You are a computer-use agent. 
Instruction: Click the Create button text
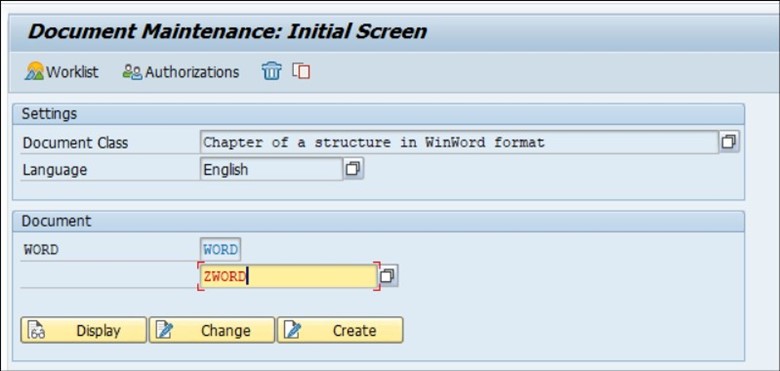[355, 331]
